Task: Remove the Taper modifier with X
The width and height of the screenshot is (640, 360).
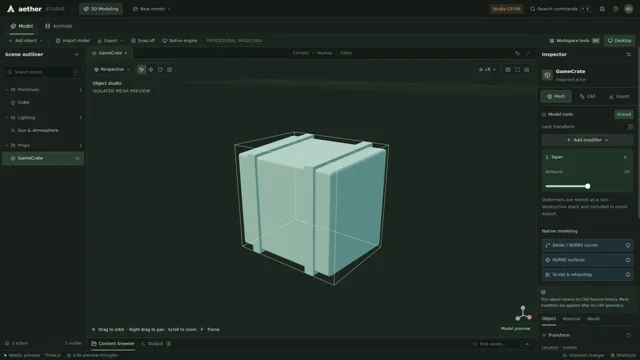Action: tap(625, 157)
